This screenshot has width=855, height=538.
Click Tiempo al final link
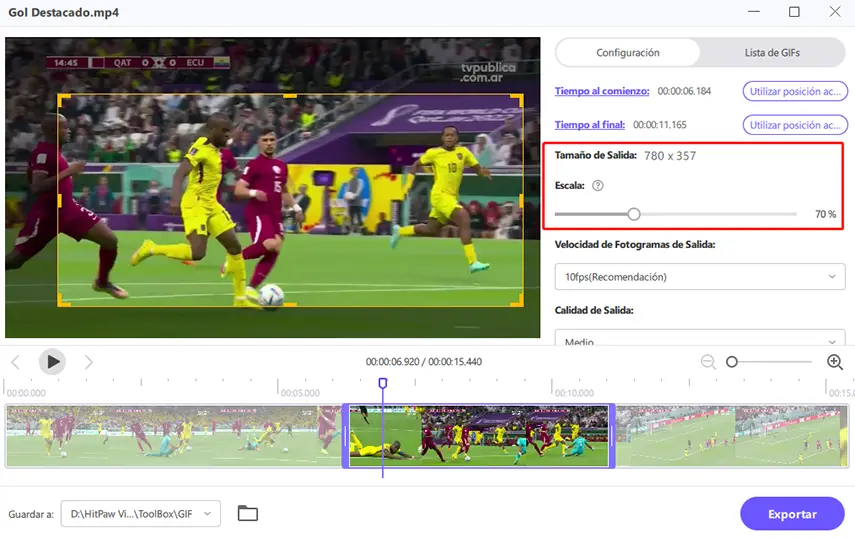590,125
